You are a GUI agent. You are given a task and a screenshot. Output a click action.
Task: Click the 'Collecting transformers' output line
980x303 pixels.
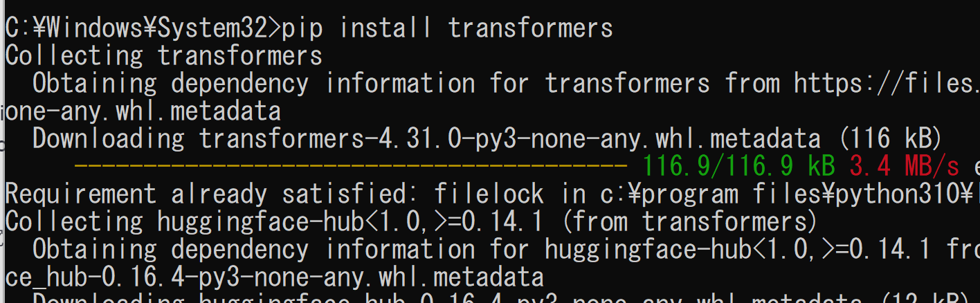coord(164,55)
